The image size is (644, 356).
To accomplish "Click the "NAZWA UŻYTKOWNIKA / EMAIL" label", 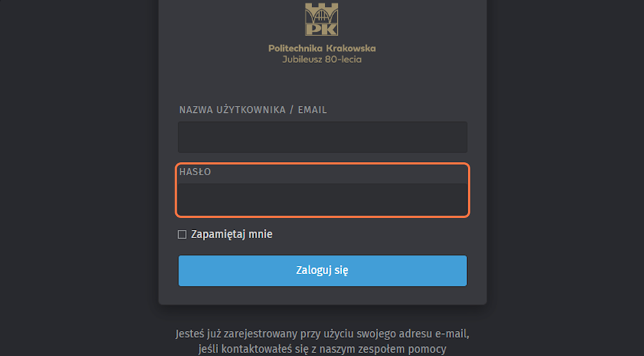I will [253, 110].
